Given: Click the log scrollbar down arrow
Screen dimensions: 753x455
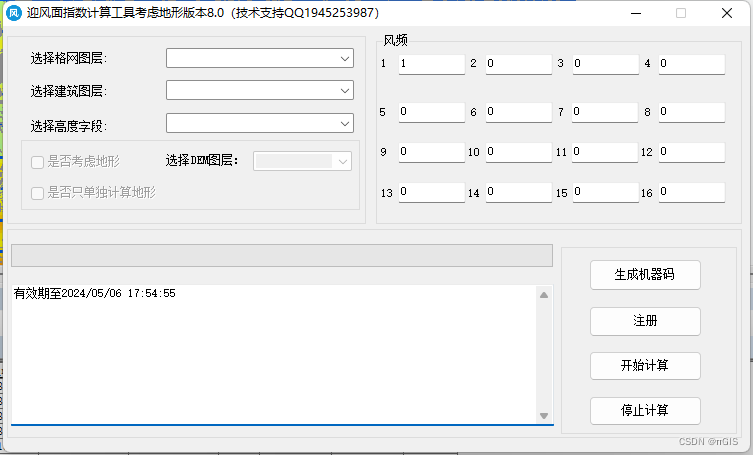Looking at the screenshot, I should point(544,416).
